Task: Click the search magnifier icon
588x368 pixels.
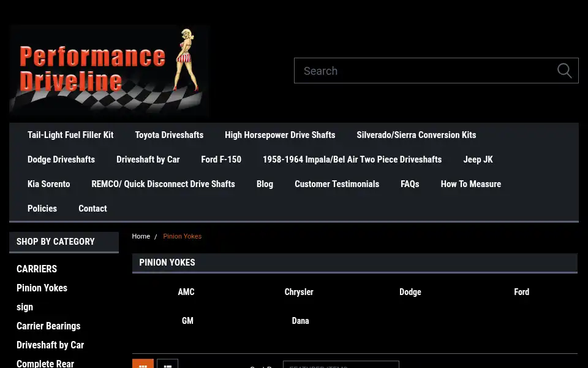Action: (564, 71)
